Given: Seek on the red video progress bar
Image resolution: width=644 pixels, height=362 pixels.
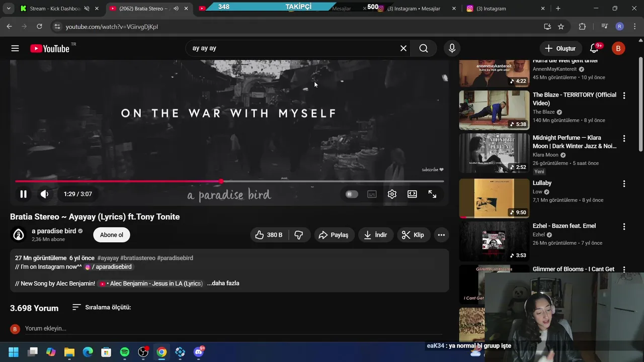Looking at the screenshot, I should pyautogui.click(x=229, y=181).
